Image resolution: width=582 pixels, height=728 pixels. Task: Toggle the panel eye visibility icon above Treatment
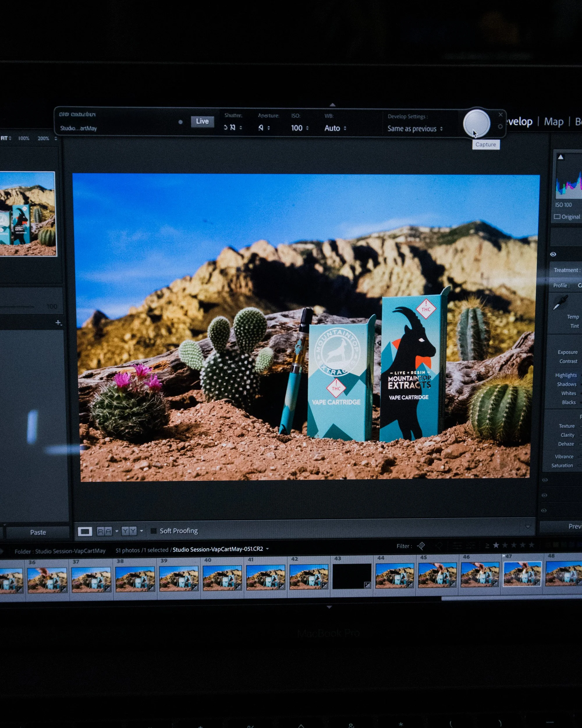coord(553,254)
